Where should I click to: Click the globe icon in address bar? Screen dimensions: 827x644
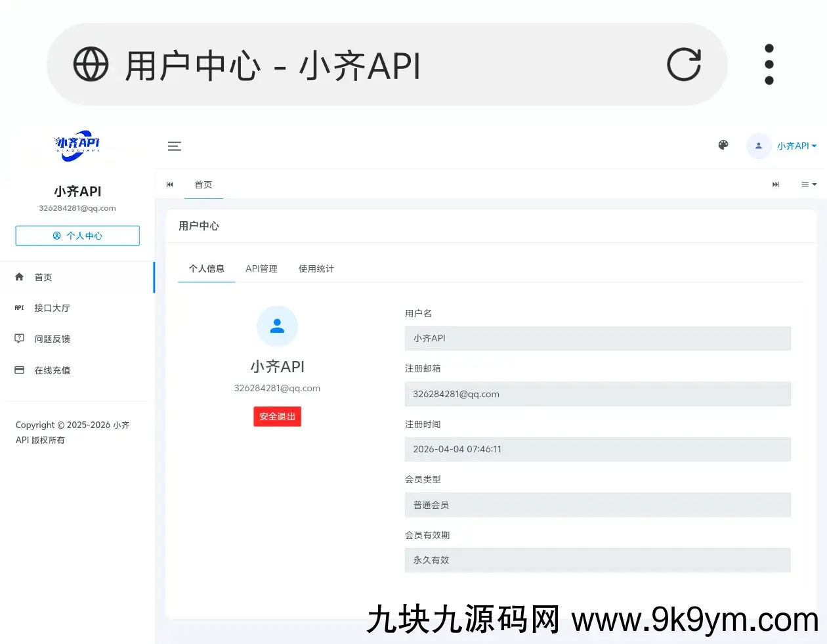click(91, 64)
